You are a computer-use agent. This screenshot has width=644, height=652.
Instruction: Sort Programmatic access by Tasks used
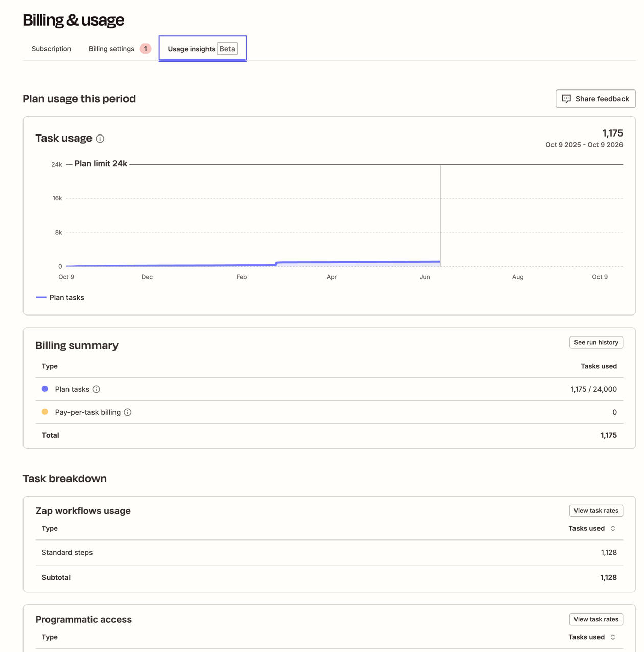coord(592,637)
